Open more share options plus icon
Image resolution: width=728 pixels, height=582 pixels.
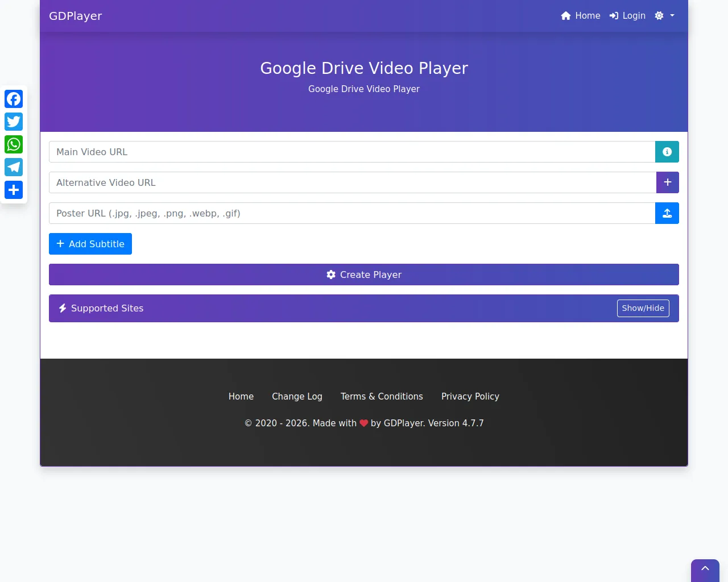14,190
